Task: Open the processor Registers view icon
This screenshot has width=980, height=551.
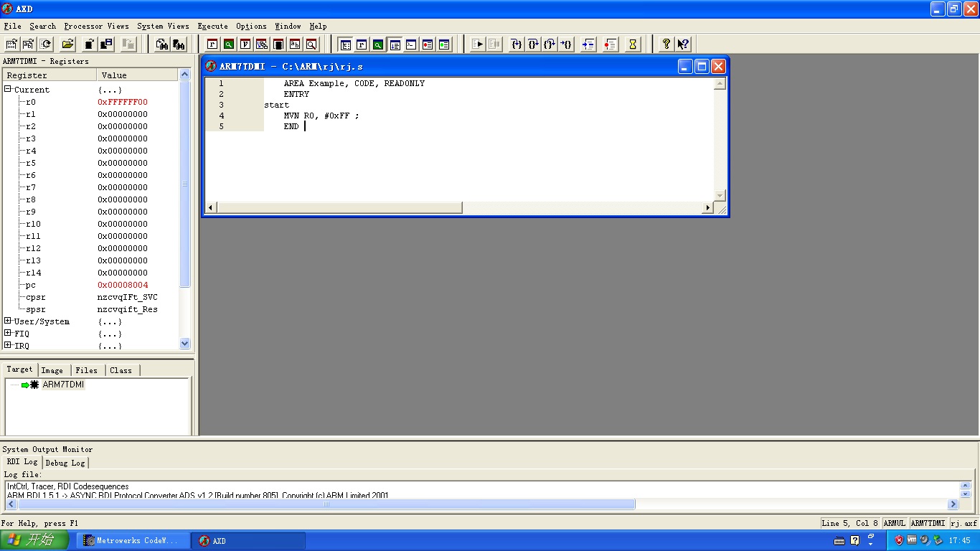Action: point(212,44)
